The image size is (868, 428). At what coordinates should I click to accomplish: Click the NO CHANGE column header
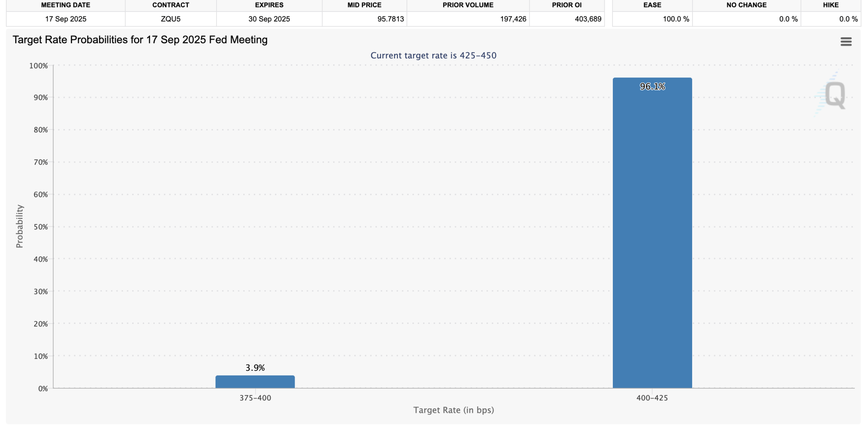click(x=746, y=5)
